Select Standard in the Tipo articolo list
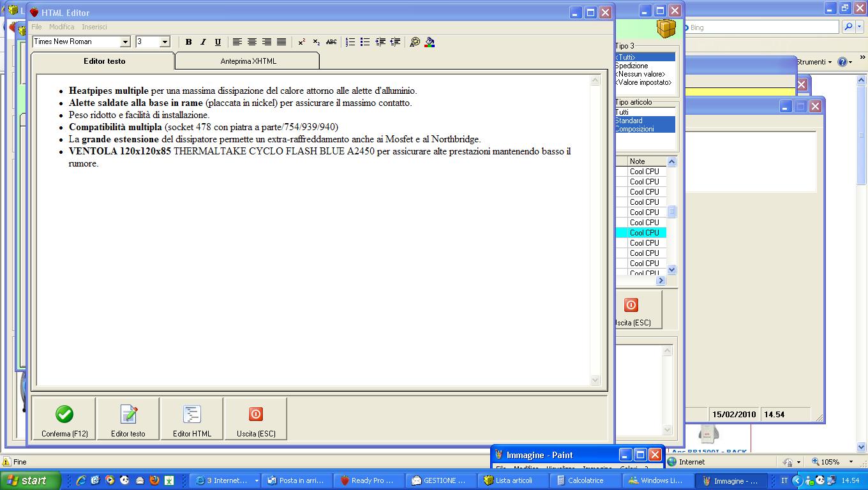Image resolution: width=868 pixels, height=490 pixels. (645, 121)
